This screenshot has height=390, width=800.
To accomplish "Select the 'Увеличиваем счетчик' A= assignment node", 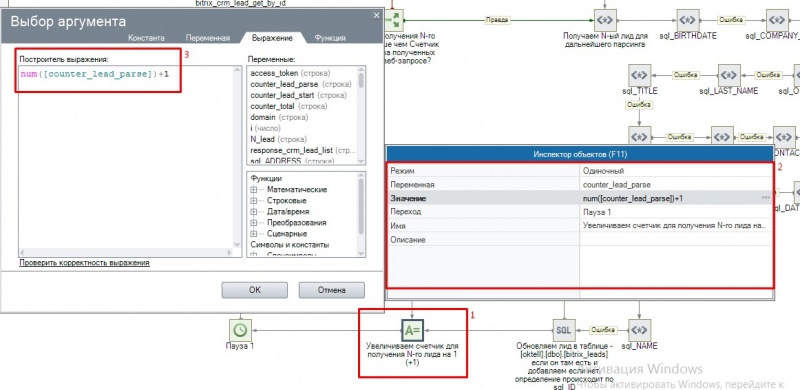I will tap(412, 330).
